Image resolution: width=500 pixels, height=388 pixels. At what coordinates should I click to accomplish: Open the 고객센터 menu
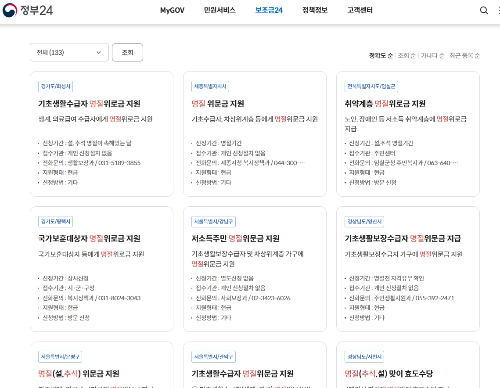[x=360, y=10]
